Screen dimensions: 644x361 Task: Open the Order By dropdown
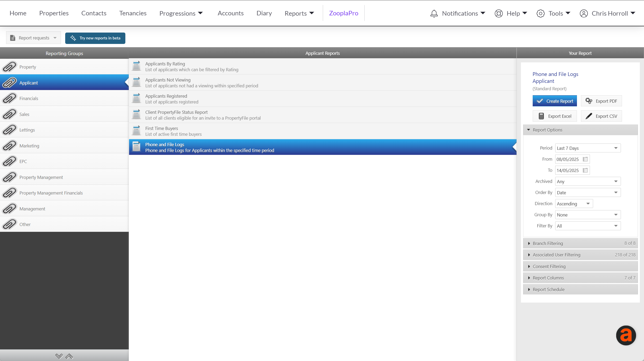pyautogui.click(x=588, y=192)
